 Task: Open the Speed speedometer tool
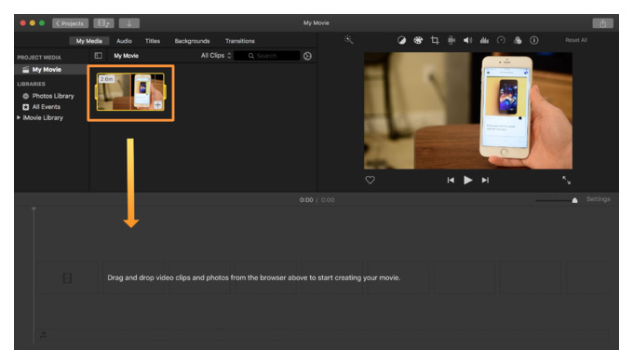pyautogui.click(x=501, y=40)
